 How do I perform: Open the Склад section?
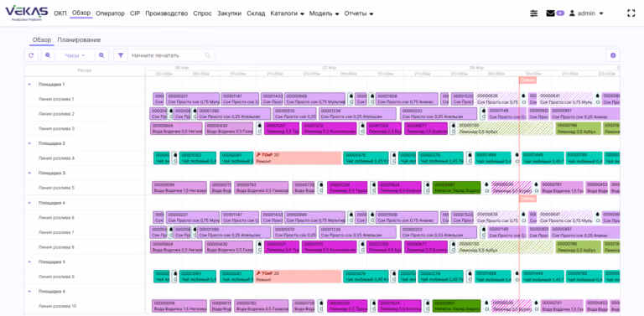256,13
